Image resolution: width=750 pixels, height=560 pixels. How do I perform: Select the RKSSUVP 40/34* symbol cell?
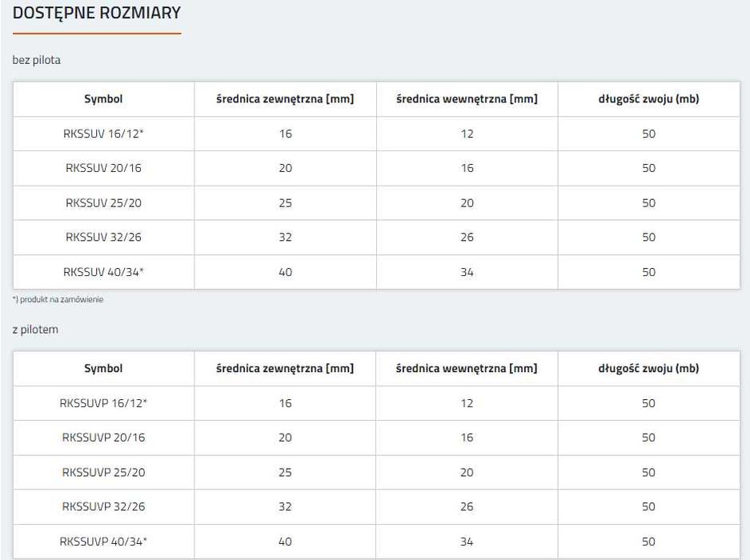point(103,542)
